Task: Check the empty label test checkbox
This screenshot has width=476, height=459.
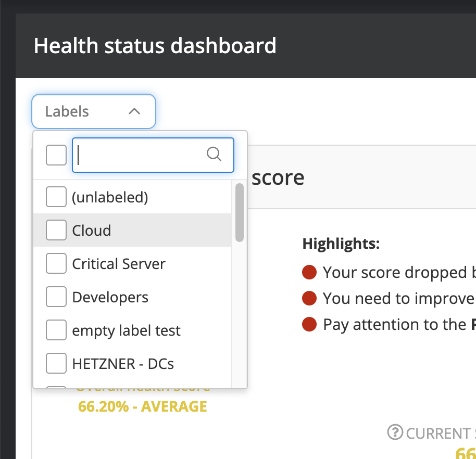Action: (x=56, y=330)
